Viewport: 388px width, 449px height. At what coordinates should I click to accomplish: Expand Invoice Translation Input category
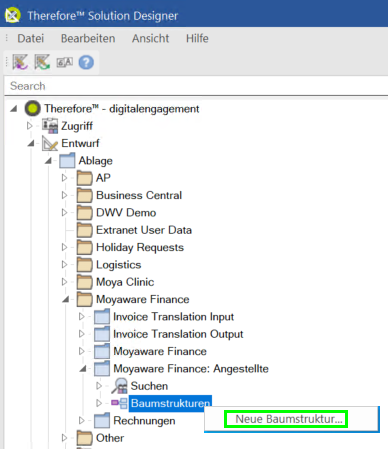point(82,317)
